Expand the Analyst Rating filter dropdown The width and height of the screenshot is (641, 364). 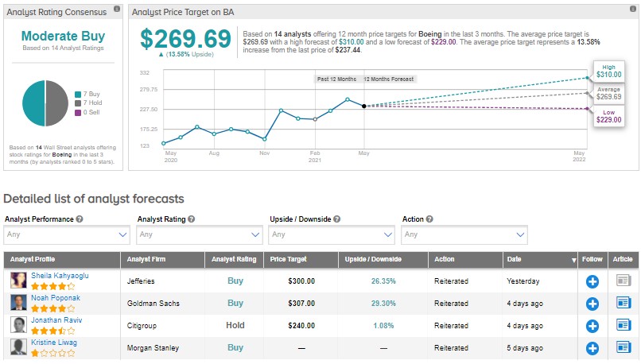pyautogui.click(x=199, y=234)
